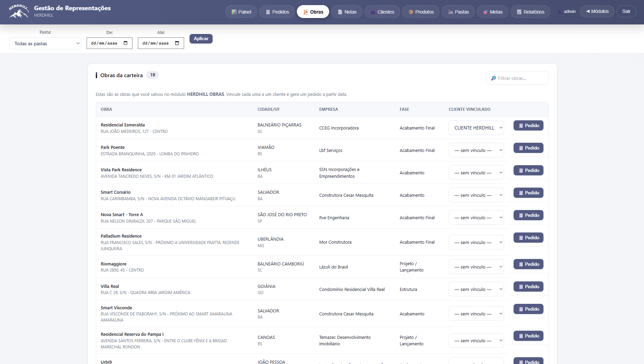This screenshot has height=364, width=644.
Task: Click the Produtos box icon
Action: click(411, 12)
